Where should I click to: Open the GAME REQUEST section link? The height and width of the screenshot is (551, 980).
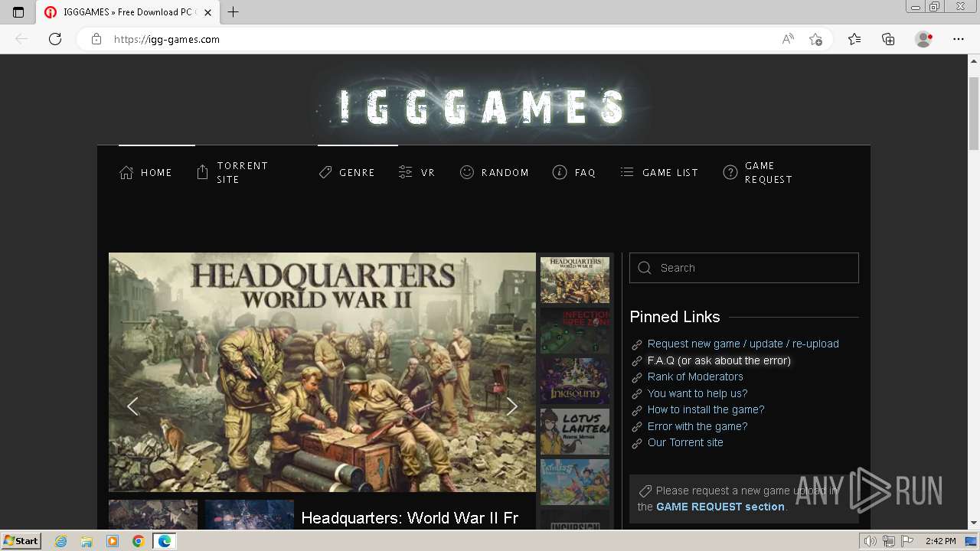(720, 507)
